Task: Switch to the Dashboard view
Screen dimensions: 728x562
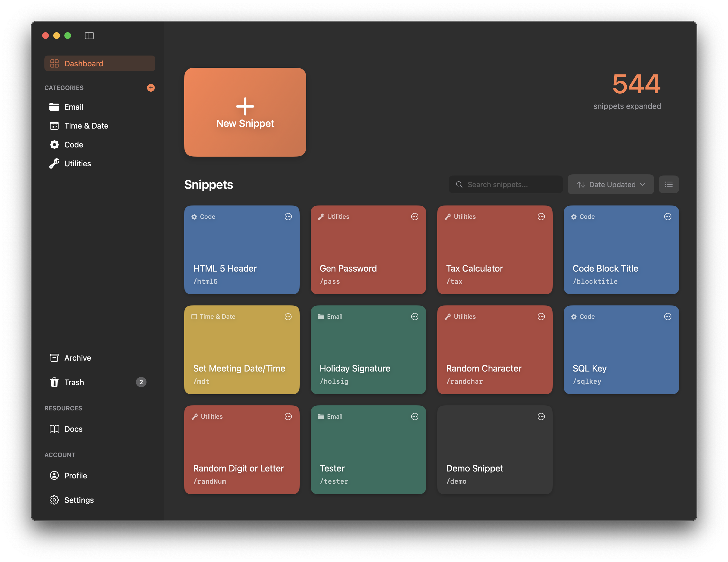Action: click(83, 63)
